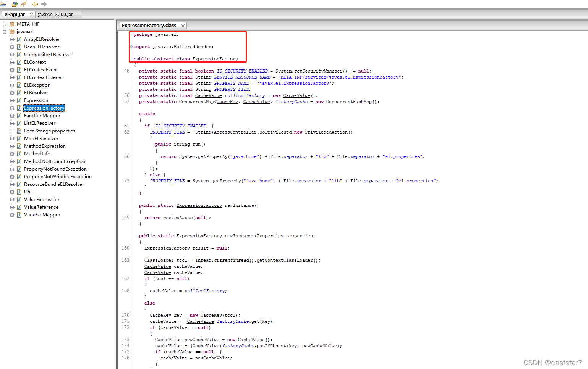
Task: Select the MethodInfo tree entry
Action: point(37,154)
